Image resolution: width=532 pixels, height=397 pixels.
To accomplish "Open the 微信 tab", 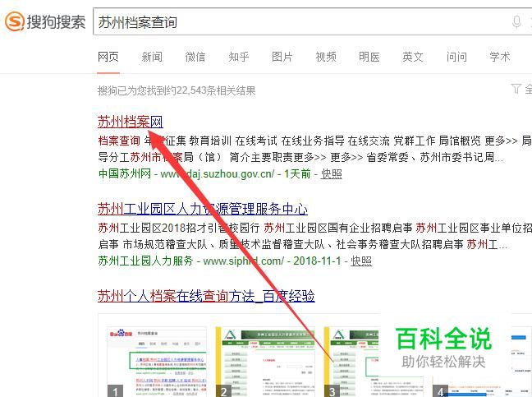I will (x=195, y=57).
